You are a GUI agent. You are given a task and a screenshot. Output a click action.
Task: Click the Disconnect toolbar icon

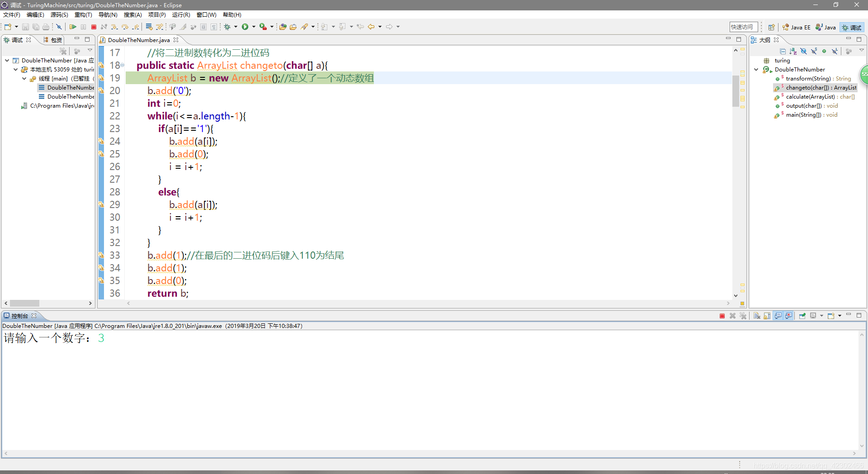(104, 27)
